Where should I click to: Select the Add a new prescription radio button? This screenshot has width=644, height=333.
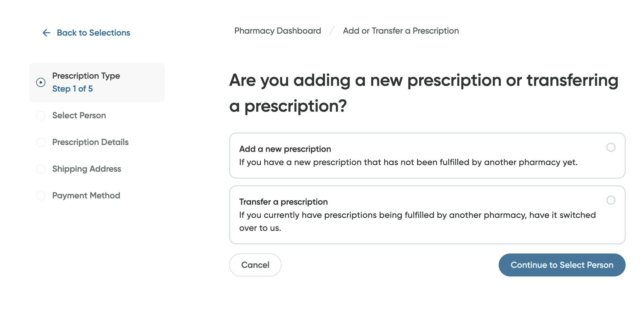[611, 148]
